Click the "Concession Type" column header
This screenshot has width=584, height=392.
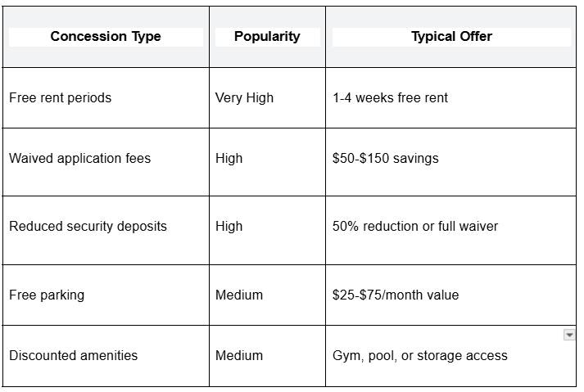[106, 37]
